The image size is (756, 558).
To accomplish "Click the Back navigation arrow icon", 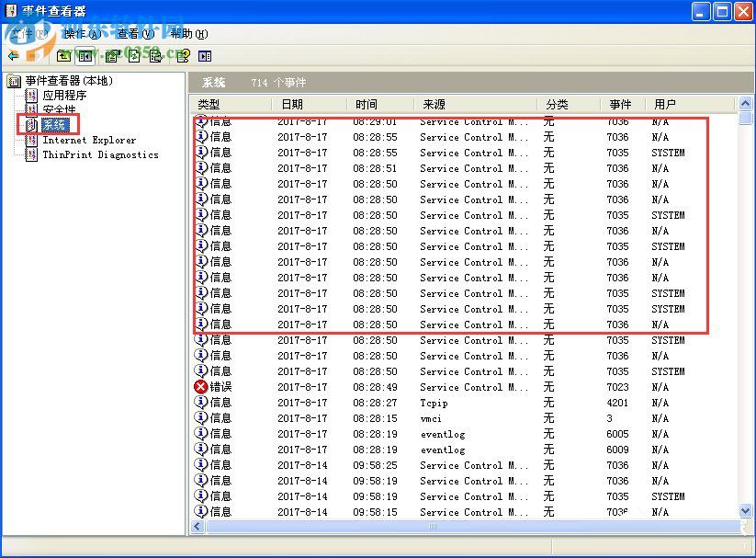I will (14, 56).
